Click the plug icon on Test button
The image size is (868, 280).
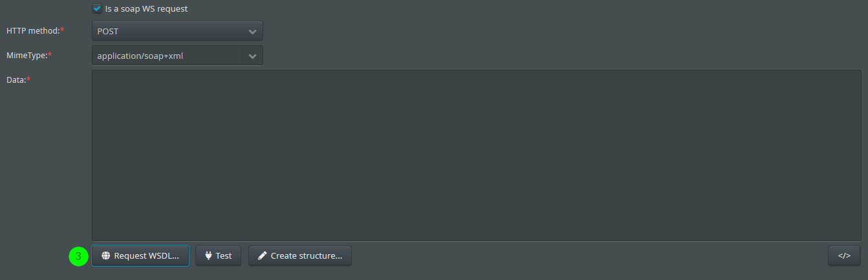(x=208, y=255)
